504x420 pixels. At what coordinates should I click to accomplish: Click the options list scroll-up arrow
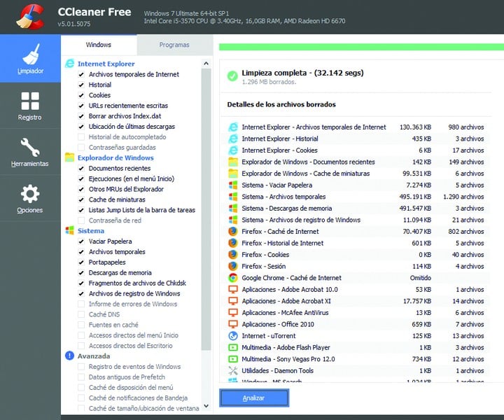206,63
